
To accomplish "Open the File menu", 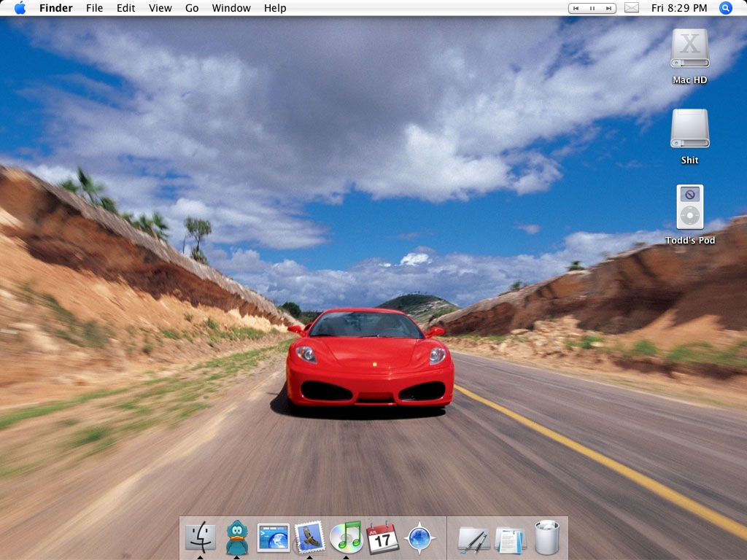I will [x=94, y=8].
